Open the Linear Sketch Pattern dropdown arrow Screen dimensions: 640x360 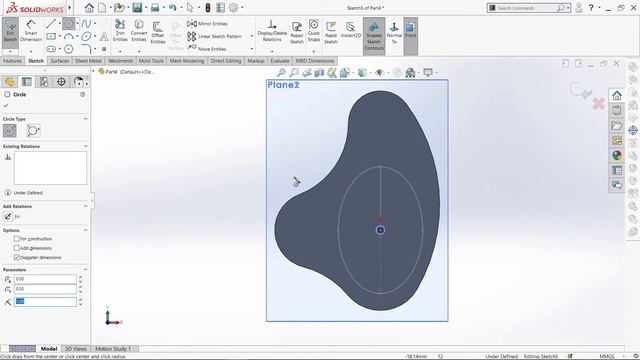click(251, 36)
